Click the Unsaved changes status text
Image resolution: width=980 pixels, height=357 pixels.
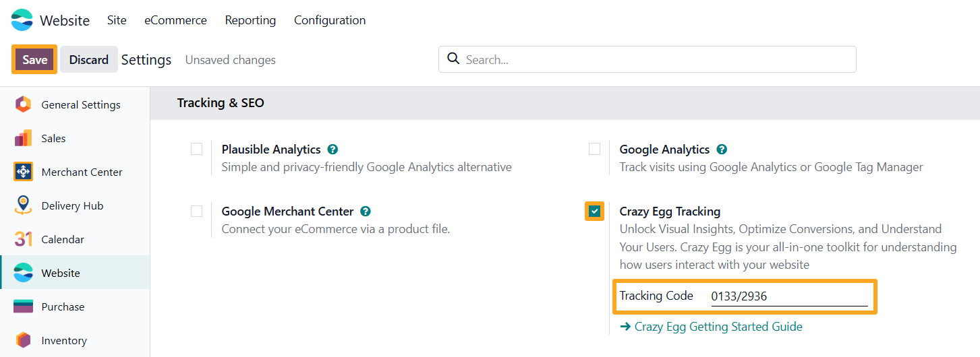tap(231, 60)
